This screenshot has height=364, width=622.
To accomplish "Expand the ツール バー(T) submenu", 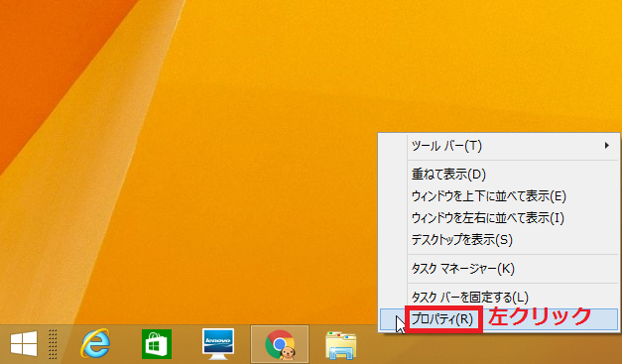I will click(x=500, y=146).
